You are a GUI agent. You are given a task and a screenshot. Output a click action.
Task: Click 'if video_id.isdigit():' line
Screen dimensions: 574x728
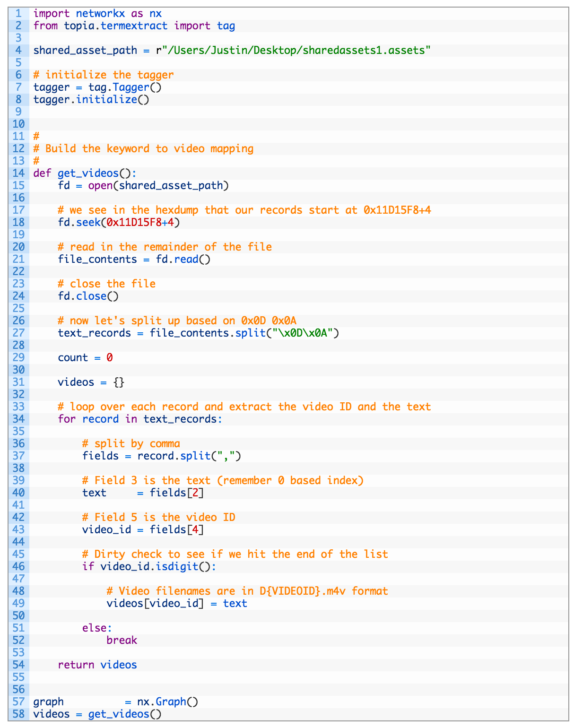click(x=149, y=566)
